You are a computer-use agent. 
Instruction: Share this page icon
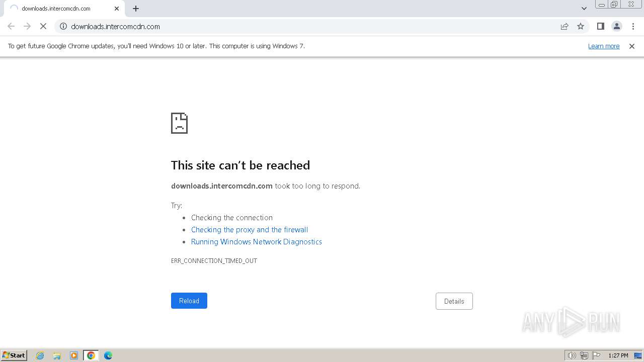565,26
